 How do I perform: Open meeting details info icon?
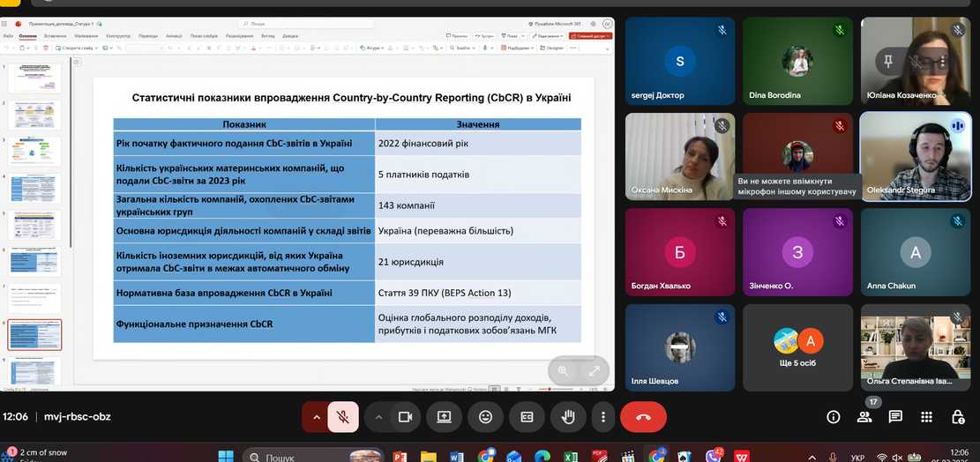[x=833, y=417]
